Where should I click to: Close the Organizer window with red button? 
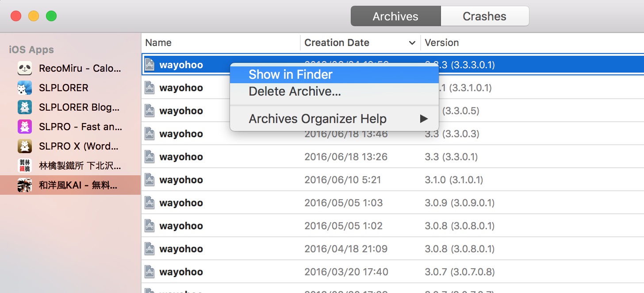point(16,16)
